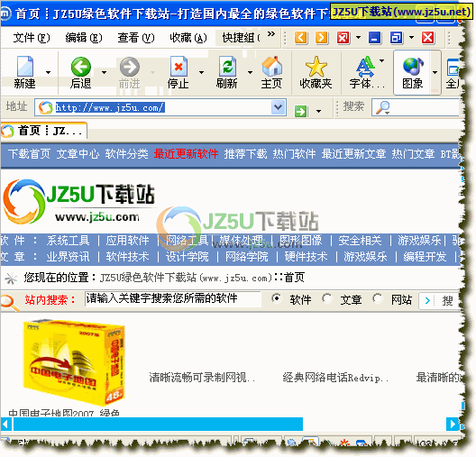476x457 pixels.
Task: Click the red X close-tab icon in menu bar
Action: click(343, 38)
